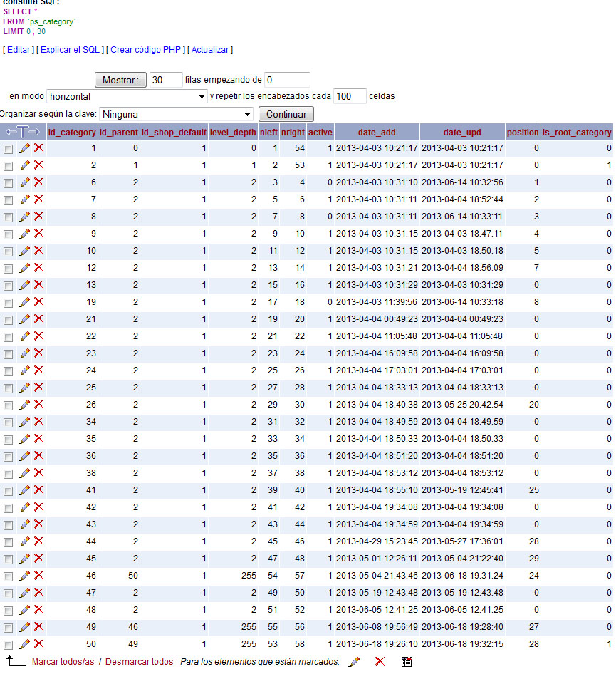Click Marcar todos/as link
Screen dimensions: 616x674
click(63, 662)
